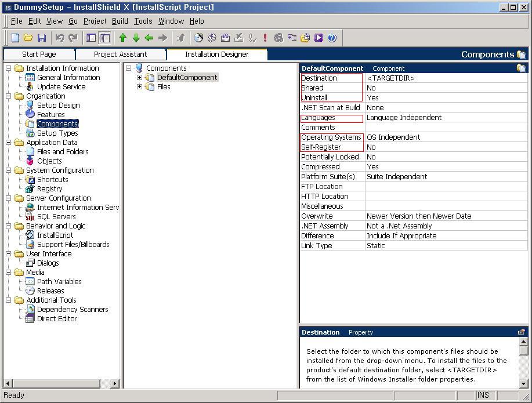Image resolution: width=532 pixels, height=403 pixels.
Task: Click the icon in the Destination Property header
Action: pyautogui.click(x=522, y=332)
